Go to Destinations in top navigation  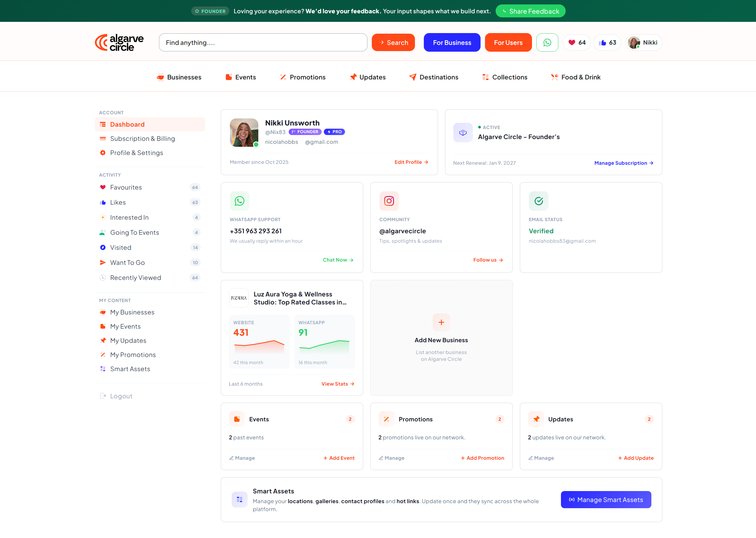434,77
